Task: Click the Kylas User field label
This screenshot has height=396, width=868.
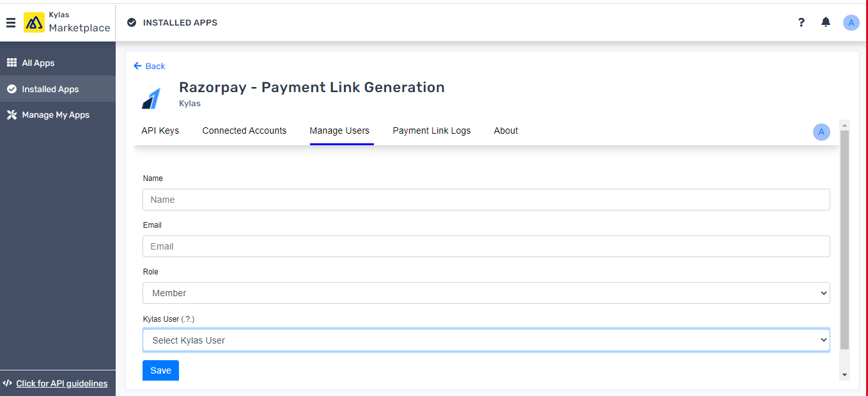Action: click(x=169, y=319)
